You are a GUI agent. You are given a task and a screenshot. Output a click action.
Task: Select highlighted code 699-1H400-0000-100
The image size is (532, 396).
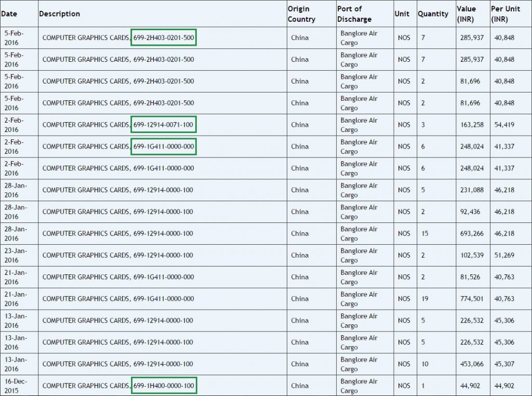[x=164, y=386]
